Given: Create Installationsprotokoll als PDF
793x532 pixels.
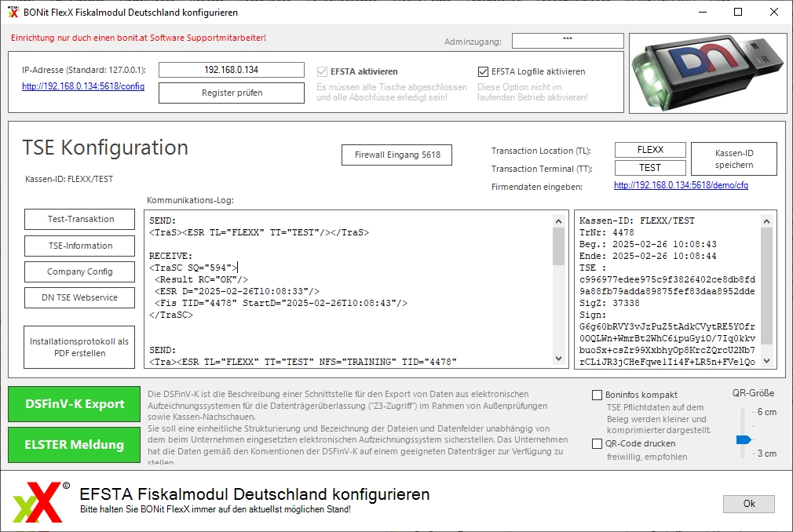Looking at the screenshot, I should pos(79,347).
